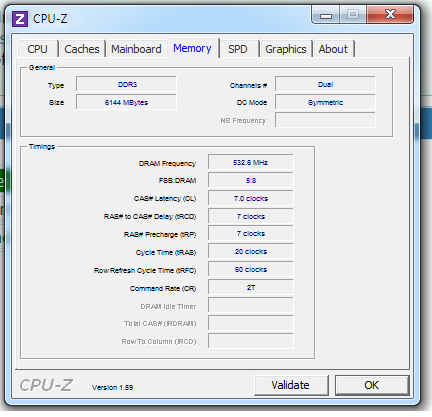Minimize the CPU-Z window

point(326,15)
